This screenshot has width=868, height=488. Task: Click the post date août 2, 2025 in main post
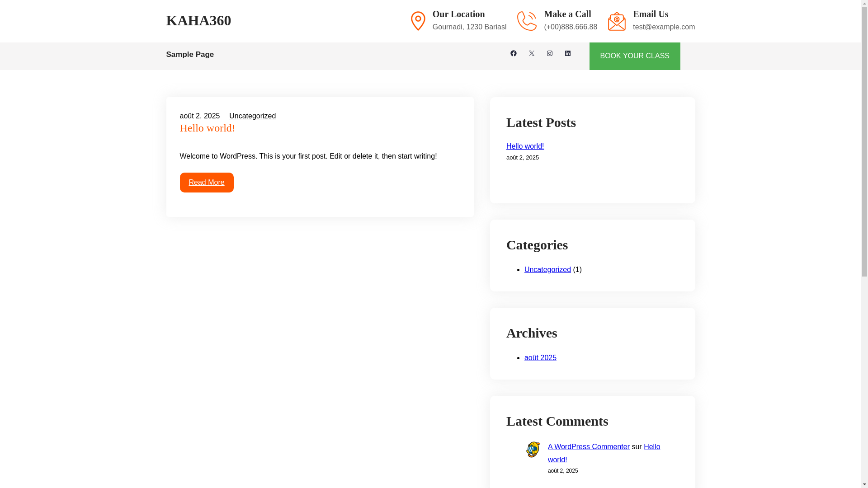(200, 116)
